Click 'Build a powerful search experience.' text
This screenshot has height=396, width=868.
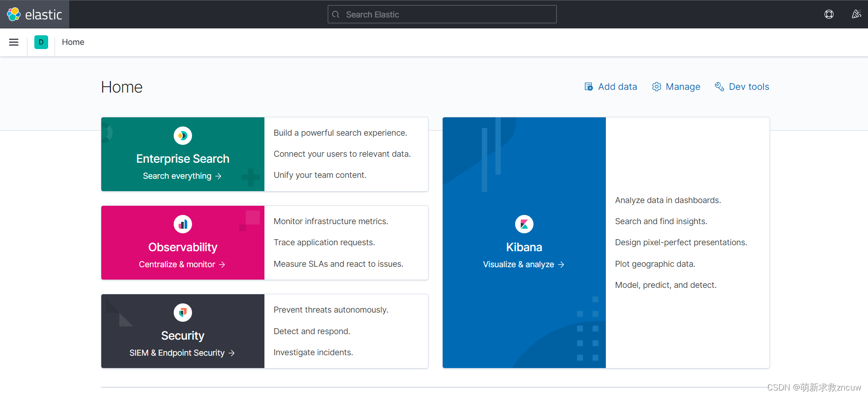(x=341, y=133)
